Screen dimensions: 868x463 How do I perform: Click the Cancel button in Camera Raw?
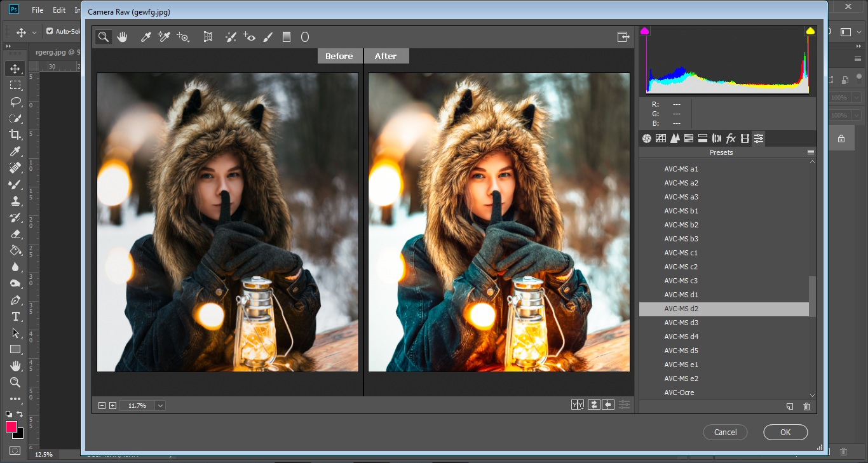tap(725, 433)
